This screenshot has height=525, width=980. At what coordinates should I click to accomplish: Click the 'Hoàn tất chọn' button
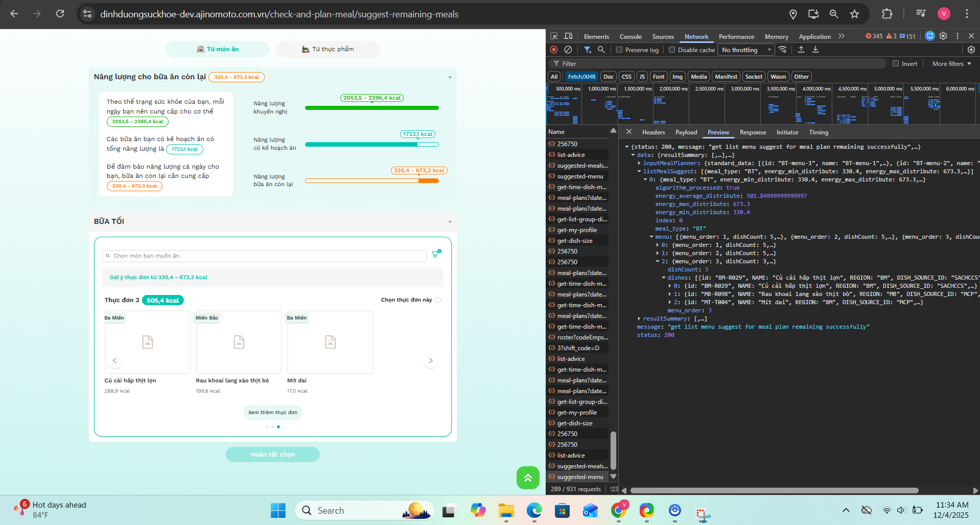pyautogui.click(x=273, y=454)
